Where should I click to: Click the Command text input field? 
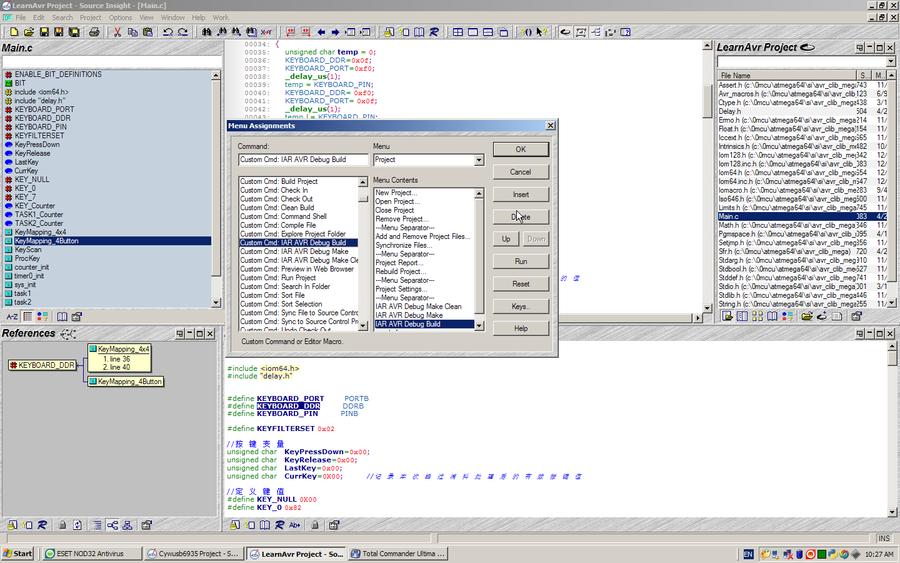[303, 160]
